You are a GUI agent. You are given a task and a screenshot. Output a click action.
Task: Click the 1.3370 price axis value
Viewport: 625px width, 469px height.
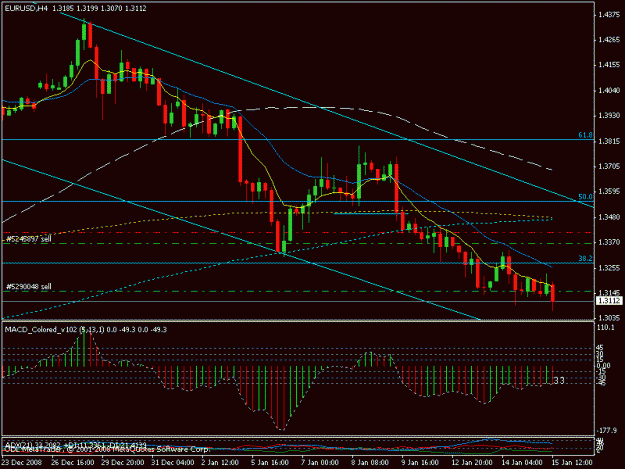(609, 242)
